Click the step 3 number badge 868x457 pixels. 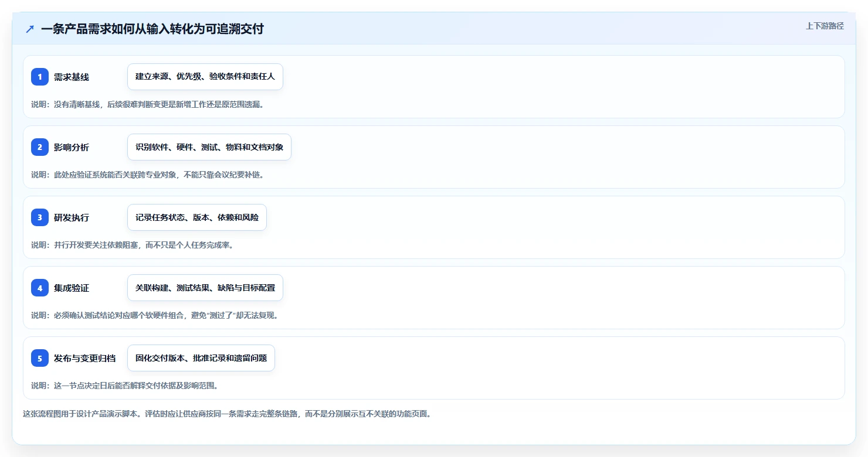[40, 217]
